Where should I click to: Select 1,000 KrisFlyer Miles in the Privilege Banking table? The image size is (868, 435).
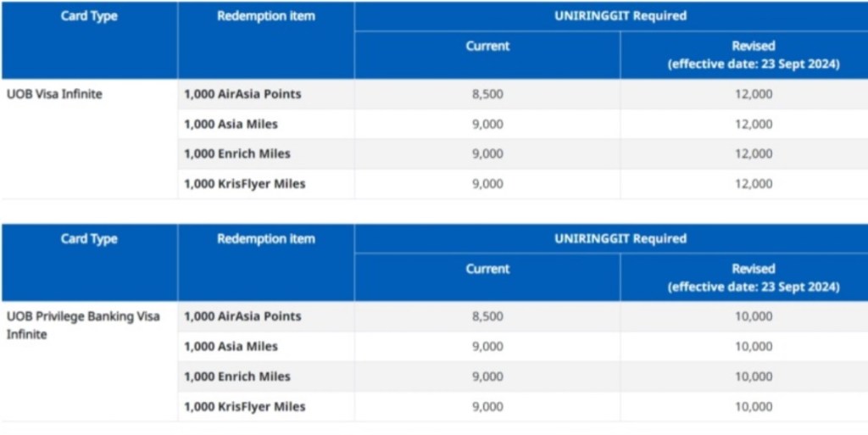(244, 406)
